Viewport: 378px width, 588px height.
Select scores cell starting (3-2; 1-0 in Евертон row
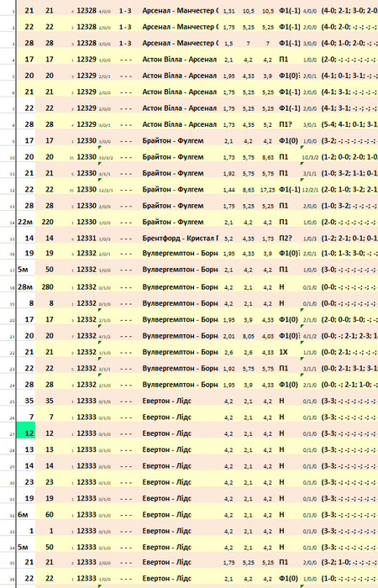pyautogui.click(x=349, y=563)
